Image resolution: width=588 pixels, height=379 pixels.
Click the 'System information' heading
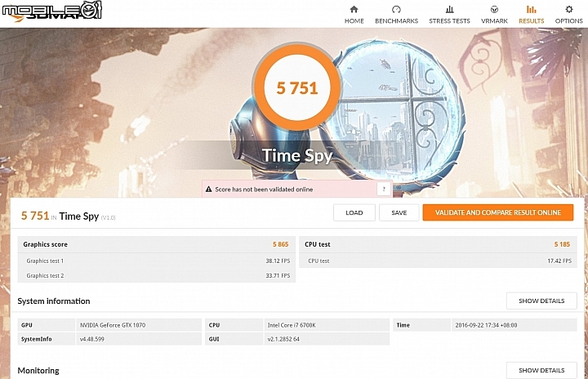click(54, 301)
